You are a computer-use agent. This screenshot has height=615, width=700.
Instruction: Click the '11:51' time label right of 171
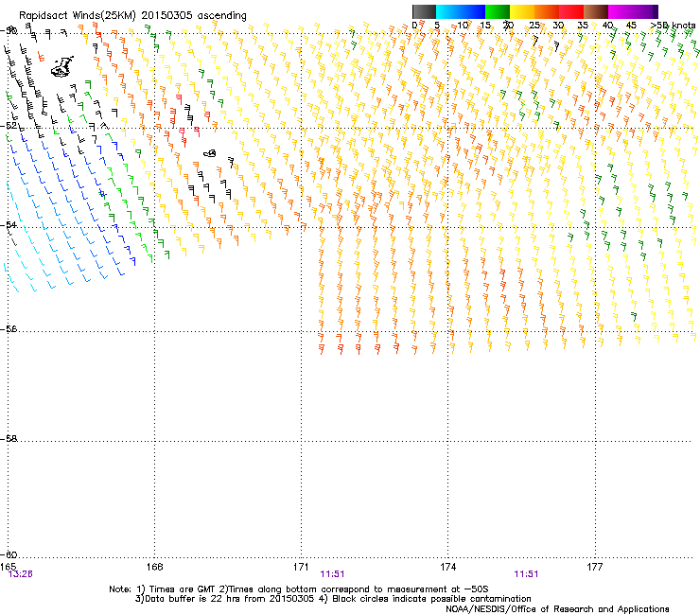pyautogui.click(x=333, y=574)
